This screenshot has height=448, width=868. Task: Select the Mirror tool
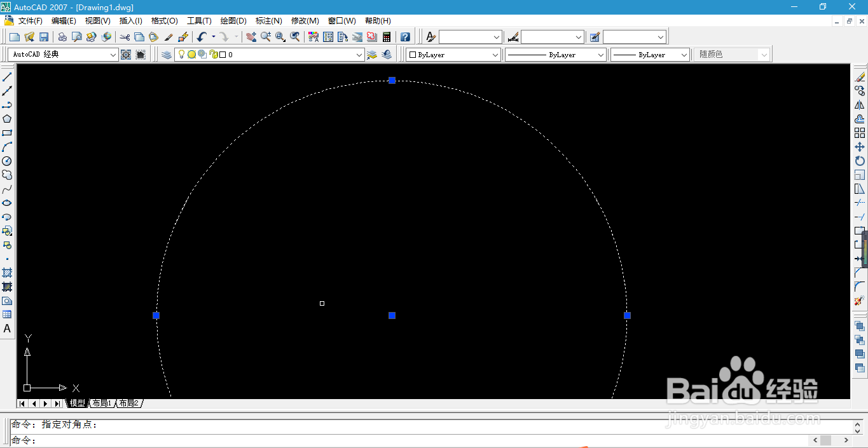point(860,105)
